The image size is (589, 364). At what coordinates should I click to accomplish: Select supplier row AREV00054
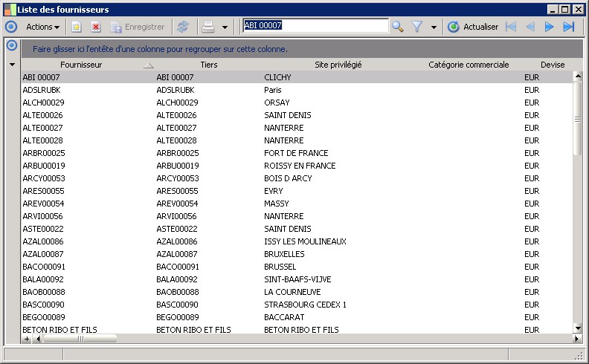[297, 204]
